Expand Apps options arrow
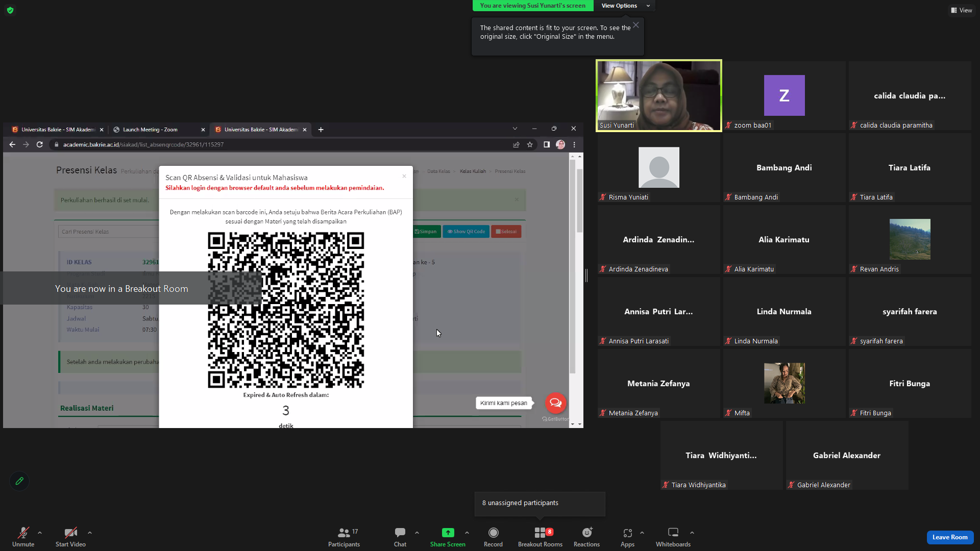Viewport: 980px width, 551px height. (x=642, y=533)
